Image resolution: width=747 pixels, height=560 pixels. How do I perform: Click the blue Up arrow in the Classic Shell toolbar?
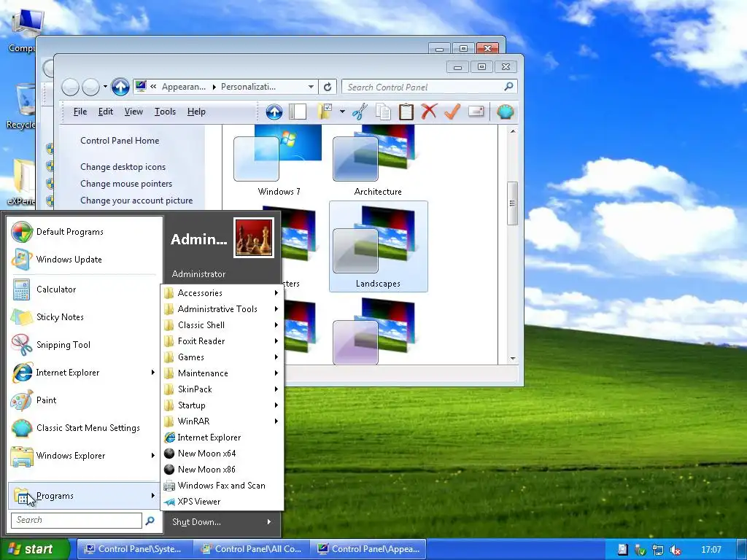coord(274,112)
